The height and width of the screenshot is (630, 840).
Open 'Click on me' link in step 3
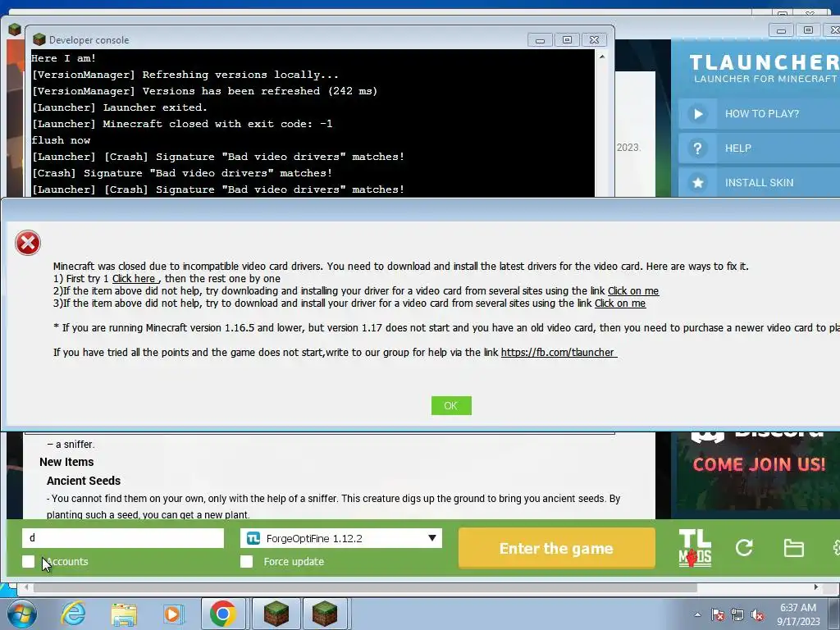coord(620,304)
